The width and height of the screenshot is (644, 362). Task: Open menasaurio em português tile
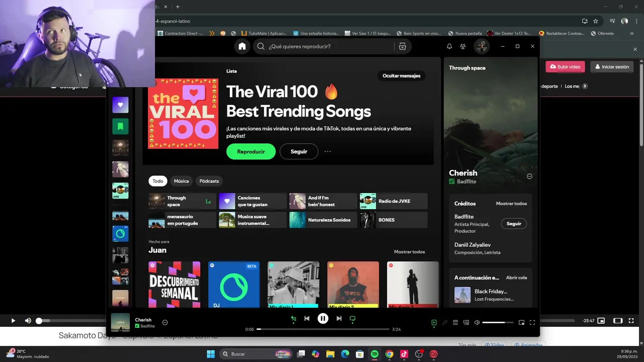[x=182, y=220]
